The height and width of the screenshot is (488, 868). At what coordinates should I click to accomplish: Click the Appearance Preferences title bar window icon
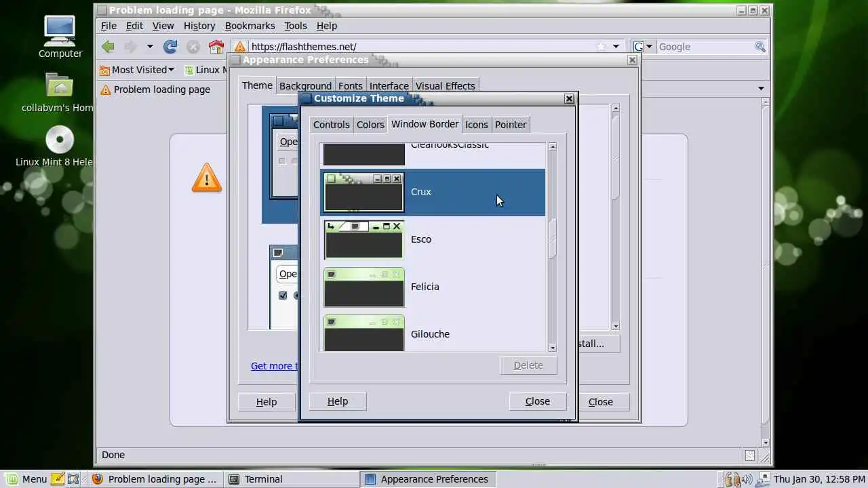coord(235,60)
